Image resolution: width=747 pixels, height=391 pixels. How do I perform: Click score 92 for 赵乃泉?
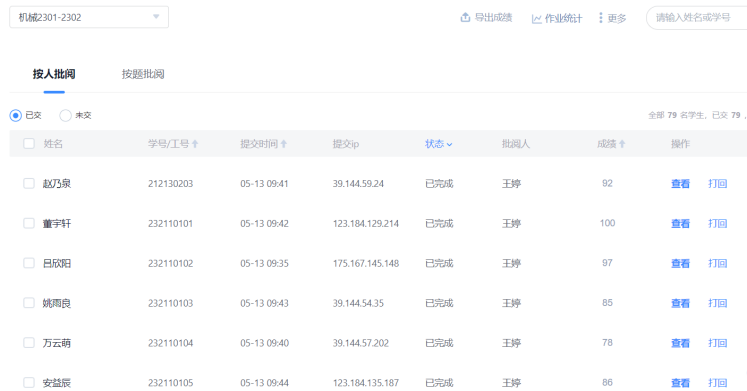pyautogui.click(x=607, y=183)
